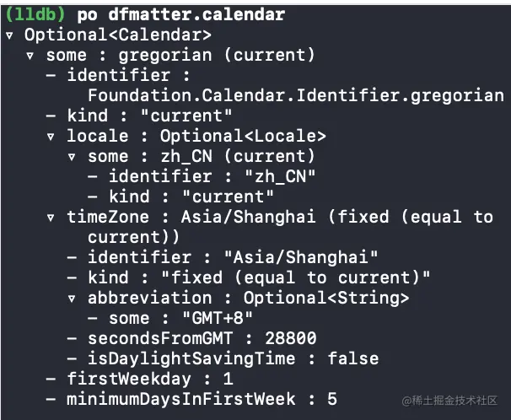Click the 'po dfmatter.calendar' command text
511x420 pixels.
pos(181,15)
